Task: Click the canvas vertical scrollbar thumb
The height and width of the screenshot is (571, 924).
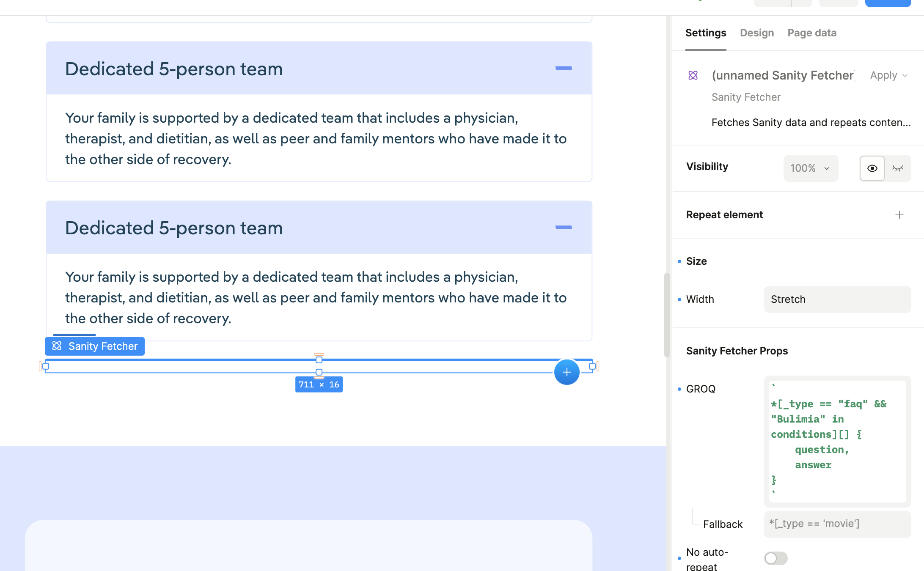Action: (667, 315)
